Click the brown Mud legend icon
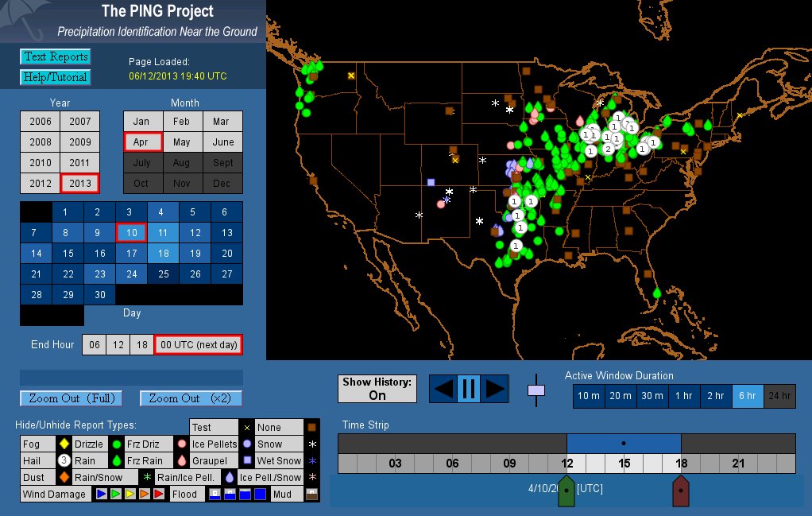 pyautogui.click(x=312, y=495)
